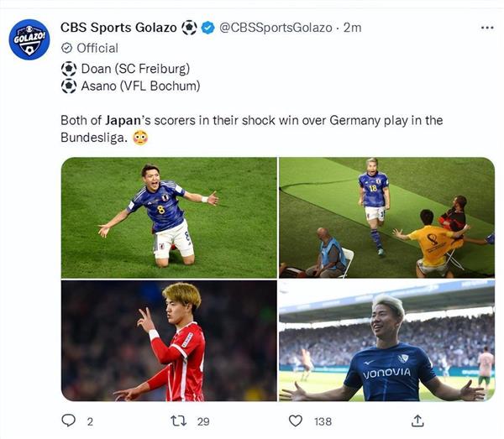Open the three-dot more options menu
The width and height of the screenshot is (504, 439).
[x=487, y=28]
